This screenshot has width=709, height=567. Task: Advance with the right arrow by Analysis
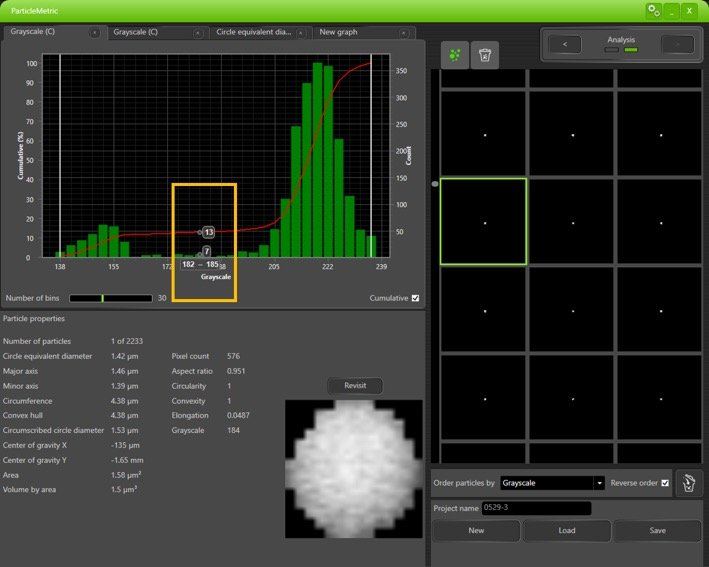677,44
